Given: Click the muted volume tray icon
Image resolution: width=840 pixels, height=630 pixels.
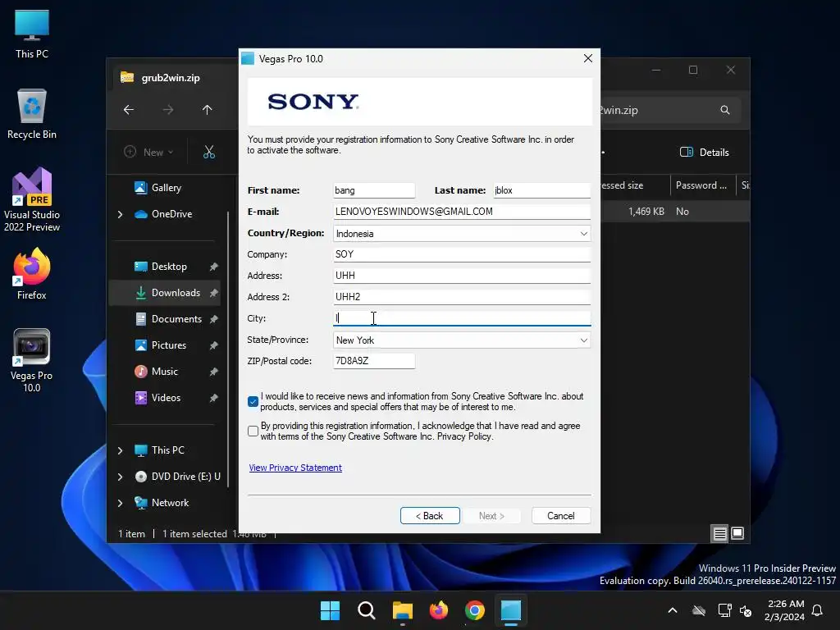Looking at the screenshot, I should pos(746,610).
